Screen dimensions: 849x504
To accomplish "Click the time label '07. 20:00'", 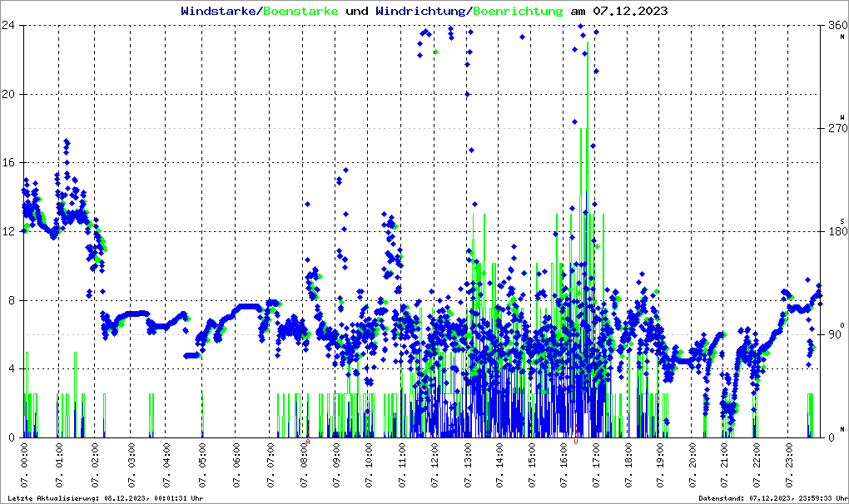I will pyautogui.click(x=692, y=465).
